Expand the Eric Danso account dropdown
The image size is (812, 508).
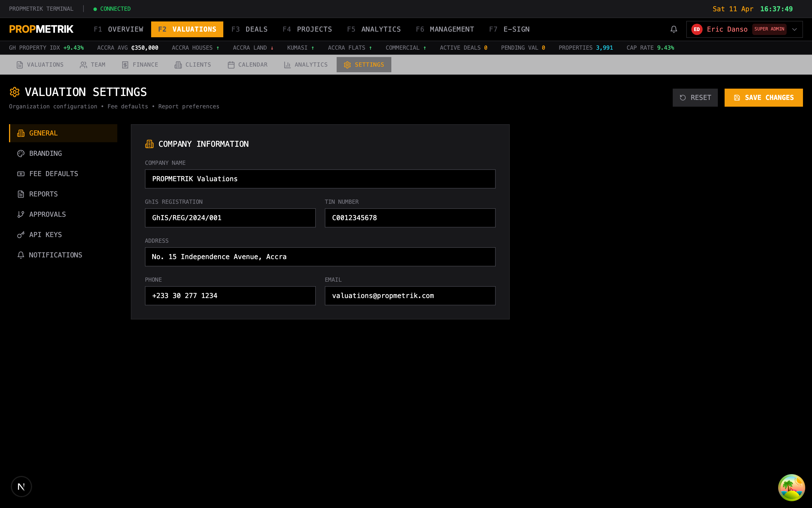coord(794,29)
